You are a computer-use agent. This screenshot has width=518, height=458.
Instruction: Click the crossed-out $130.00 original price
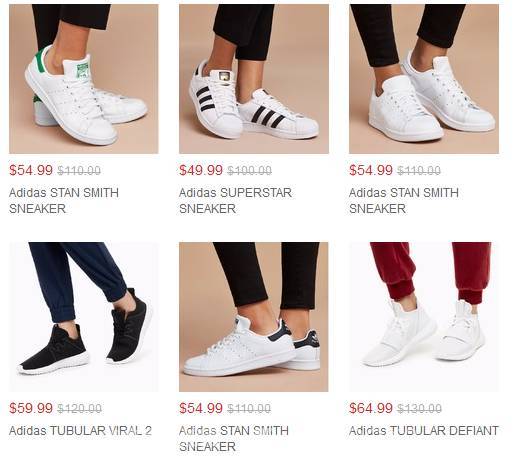click(x=419, y=409)
